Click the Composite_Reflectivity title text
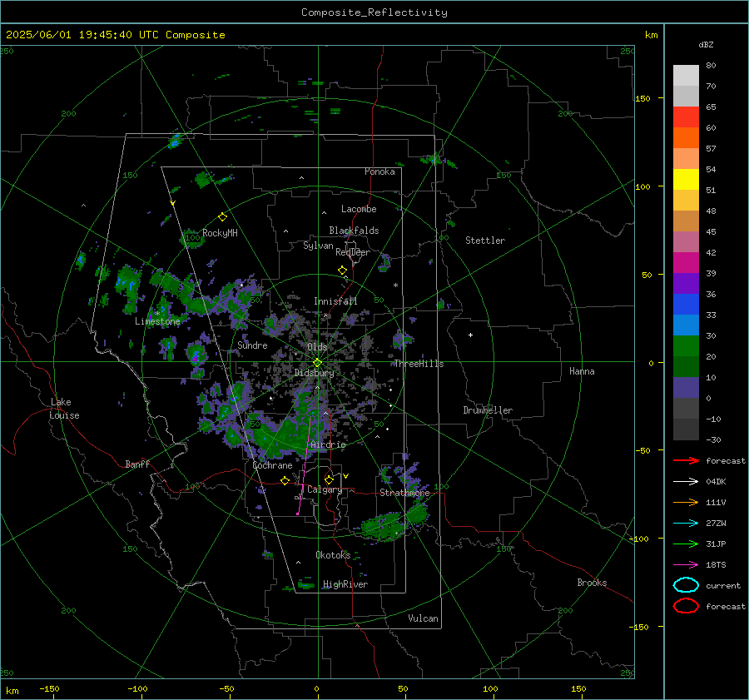 (374, 12)
